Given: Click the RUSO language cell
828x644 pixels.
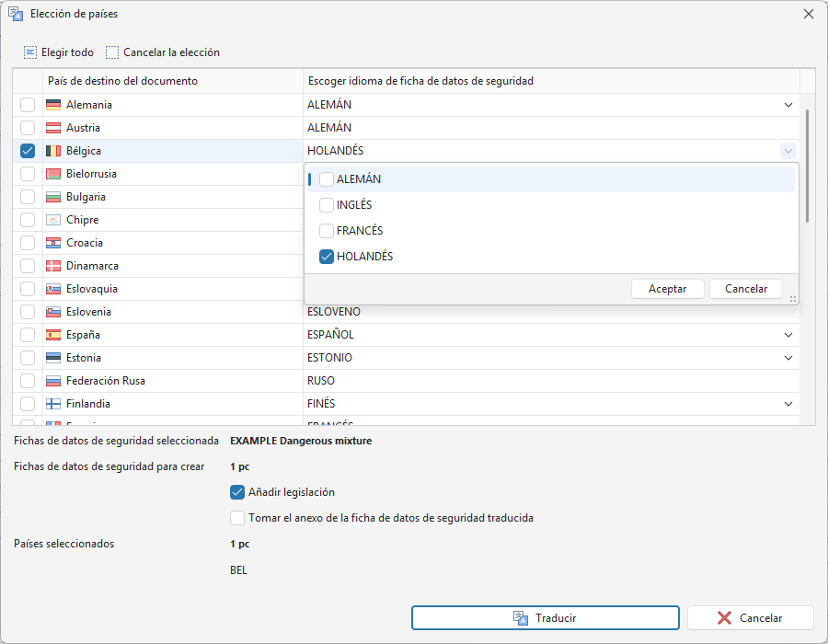Looking at the screenshot, I should pos(551,381).
